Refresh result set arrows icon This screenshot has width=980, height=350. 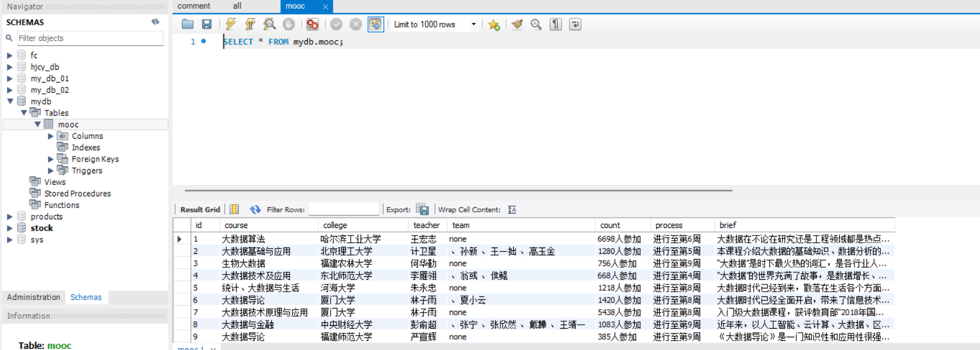(x=255, y=210)
